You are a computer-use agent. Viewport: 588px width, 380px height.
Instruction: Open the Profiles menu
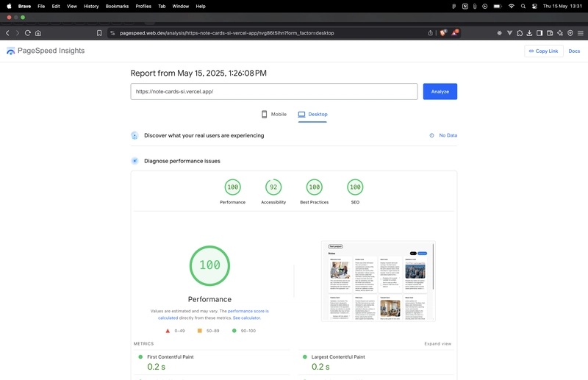143,6
